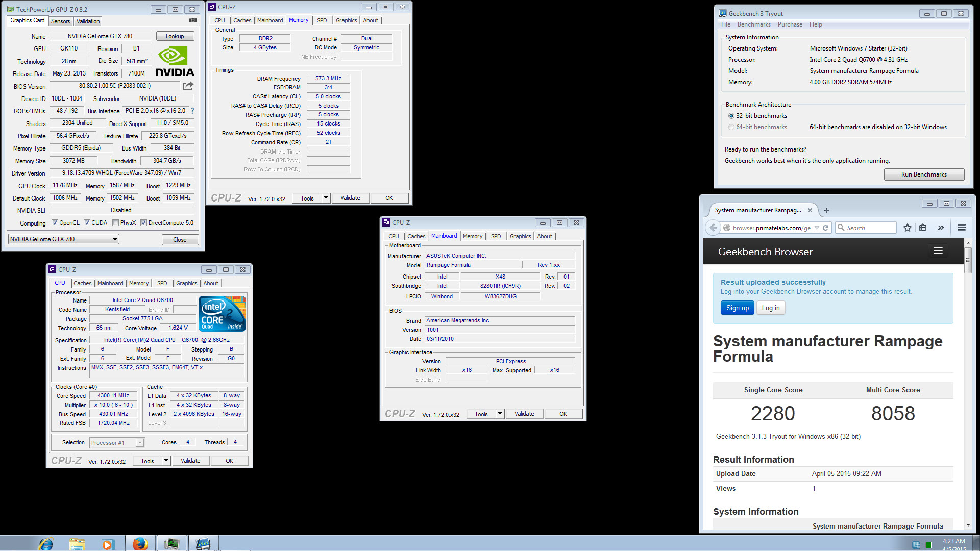
Task: Select the 32-bit benchmarks radio button
Action: [731, 116]
